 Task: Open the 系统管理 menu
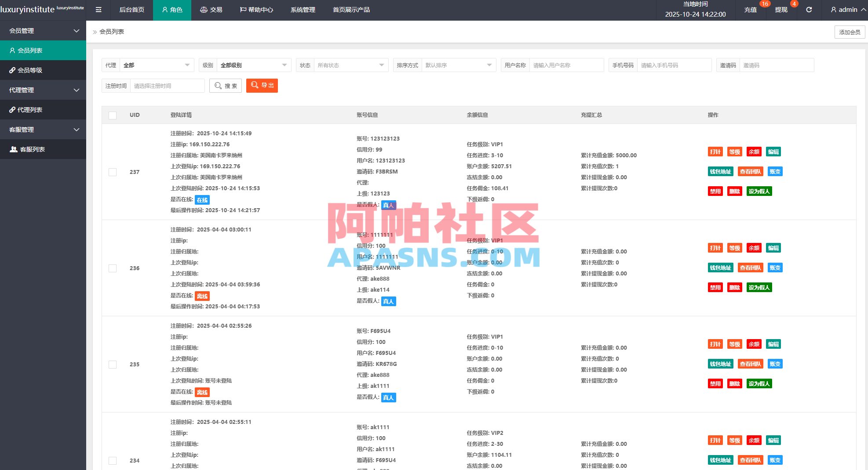[303, 10]
